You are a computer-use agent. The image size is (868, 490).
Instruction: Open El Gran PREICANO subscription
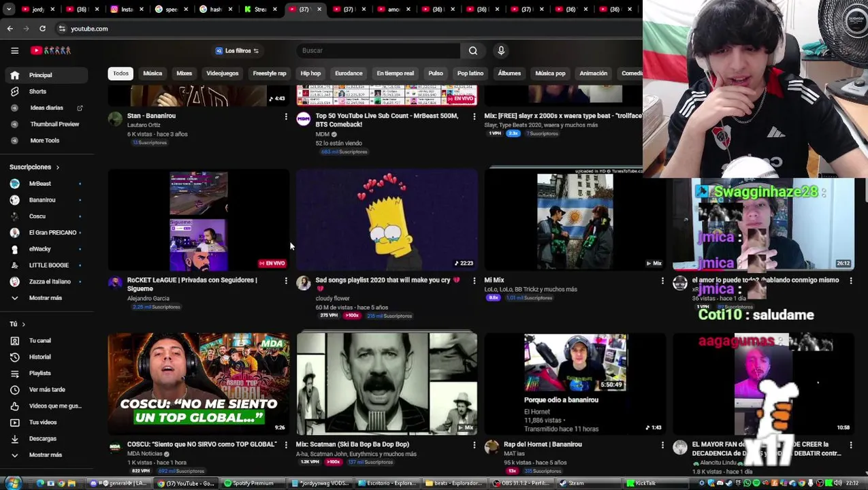tap(46, 233)
